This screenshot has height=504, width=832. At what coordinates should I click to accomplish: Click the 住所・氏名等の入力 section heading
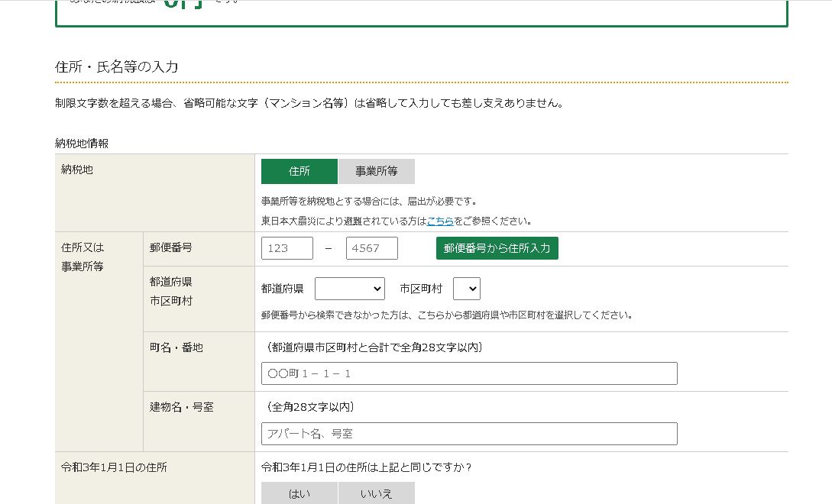116,67
